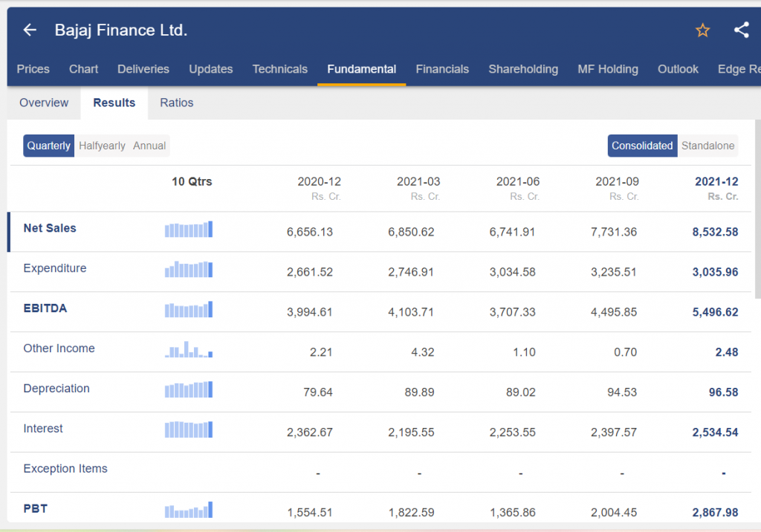Click Expenditure value 3,035.96
Viewport: 761px width, 532px height.
click(715, 272)
